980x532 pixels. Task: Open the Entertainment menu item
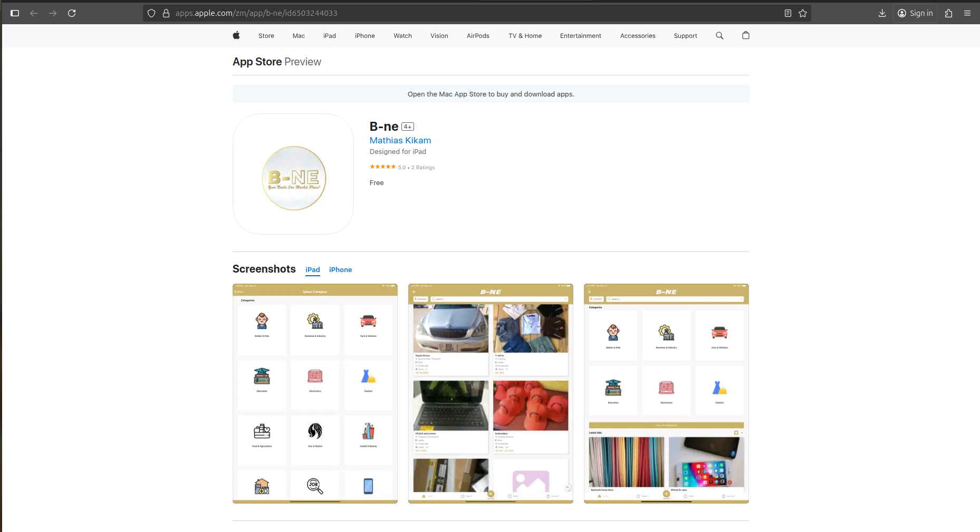(580, 36)
